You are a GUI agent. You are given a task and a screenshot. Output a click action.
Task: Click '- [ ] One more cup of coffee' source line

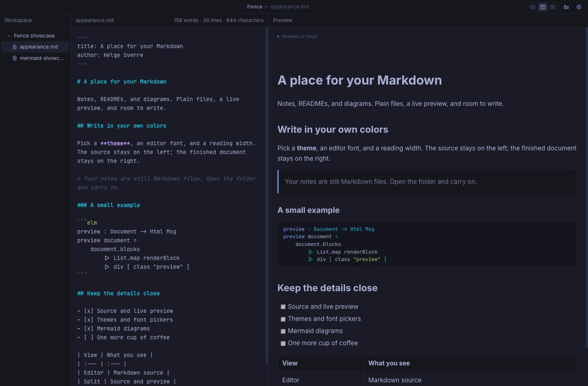pos(123,337)
